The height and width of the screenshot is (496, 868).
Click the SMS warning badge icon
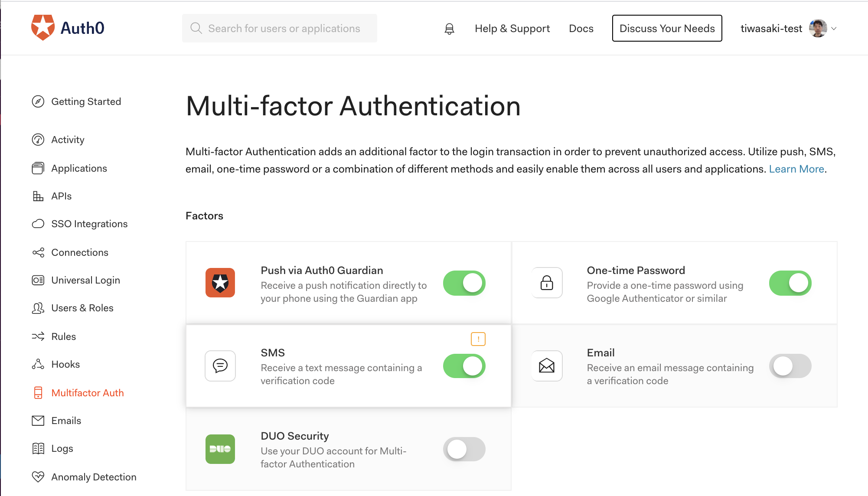tap(478, 339)
